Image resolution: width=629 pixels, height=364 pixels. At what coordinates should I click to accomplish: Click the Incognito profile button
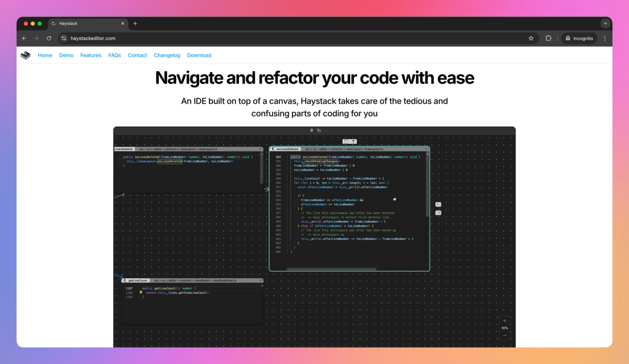pyautogui.click(x=579, y=38)
